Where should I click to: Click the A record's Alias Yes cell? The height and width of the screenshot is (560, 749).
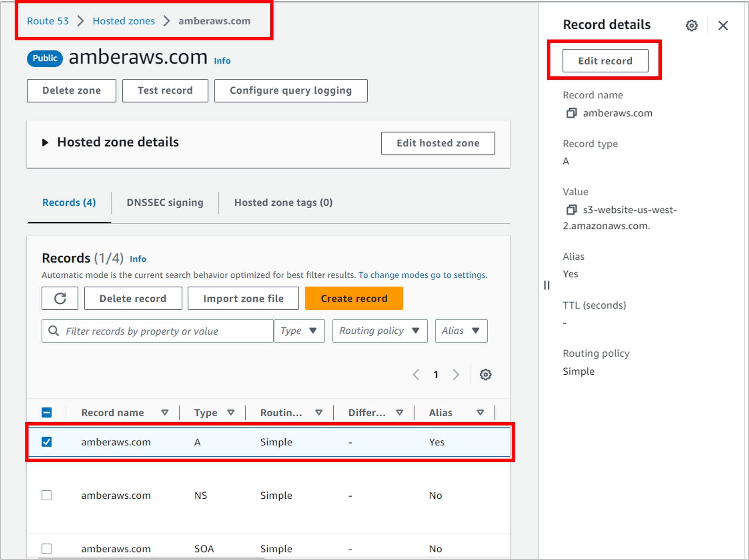[437, 442]
